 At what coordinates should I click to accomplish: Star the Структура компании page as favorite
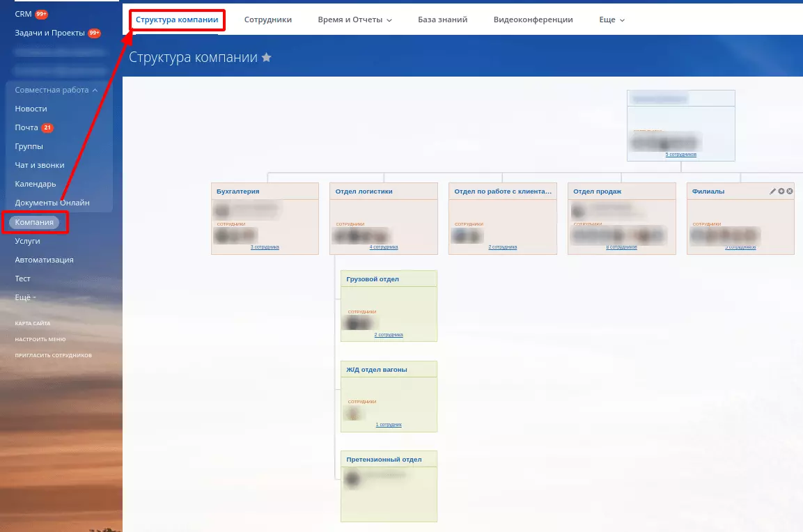266,57
